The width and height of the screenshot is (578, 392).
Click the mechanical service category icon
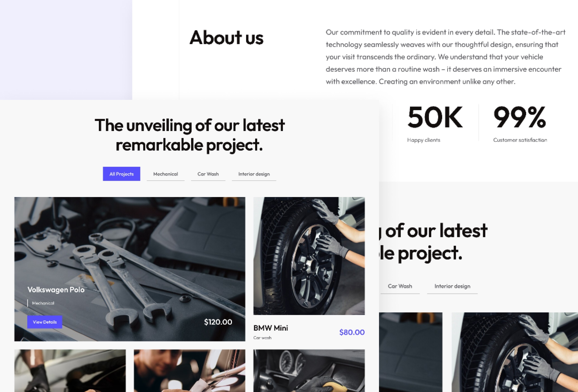pos(165,174)
